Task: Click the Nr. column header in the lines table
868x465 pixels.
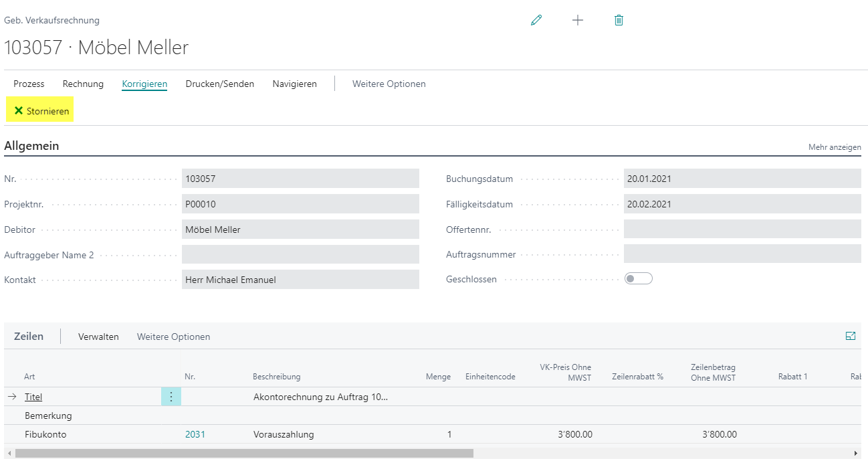Action: coord(190,377)
